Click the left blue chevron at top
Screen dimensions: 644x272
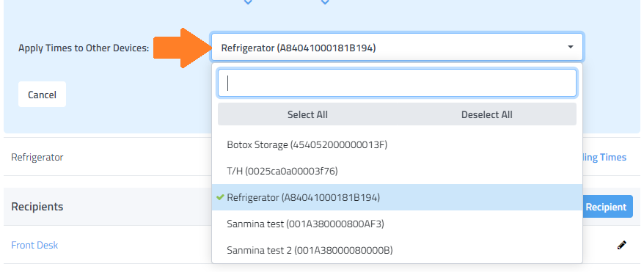click(248, 2)
